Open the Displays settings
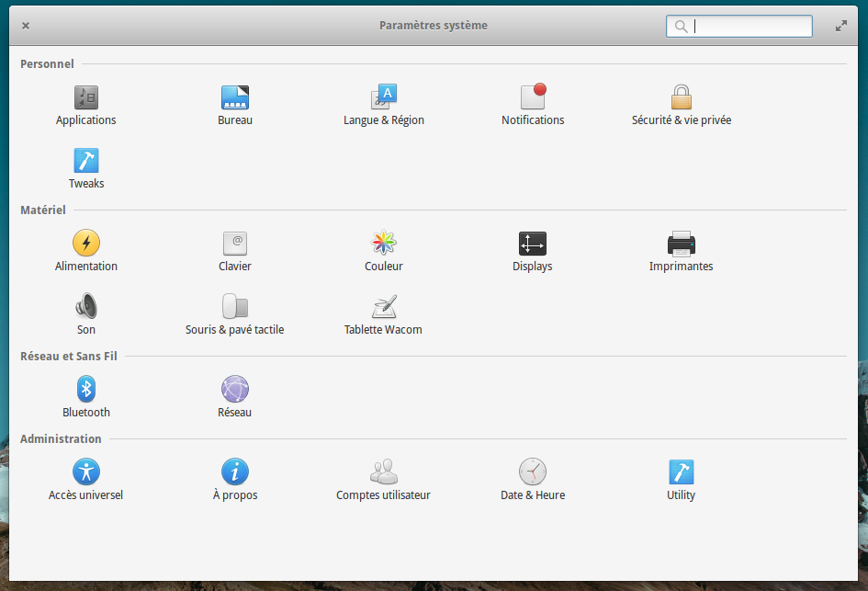This screenshot has width=868, height=591. tap(533, 244)
